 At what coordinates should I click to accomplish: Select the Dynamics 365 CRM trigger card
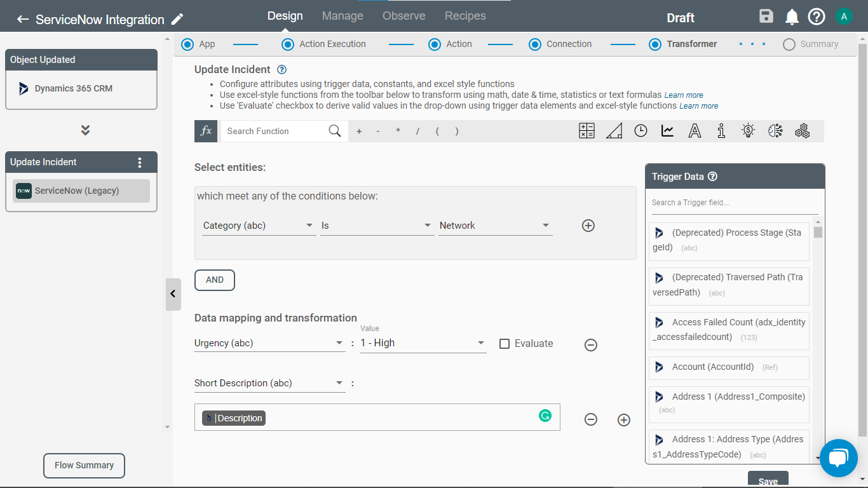(81, 89)
